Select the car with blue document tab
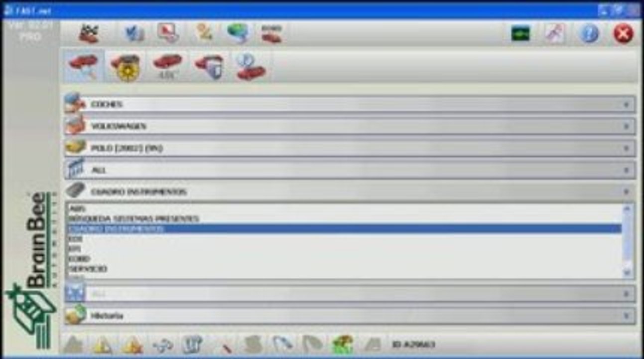 pos(209,66)
